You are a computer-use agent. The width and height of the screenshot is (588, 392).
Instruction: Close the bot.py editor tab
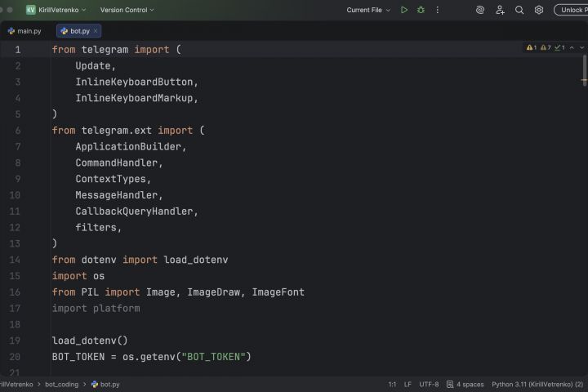tap(96, 31)
